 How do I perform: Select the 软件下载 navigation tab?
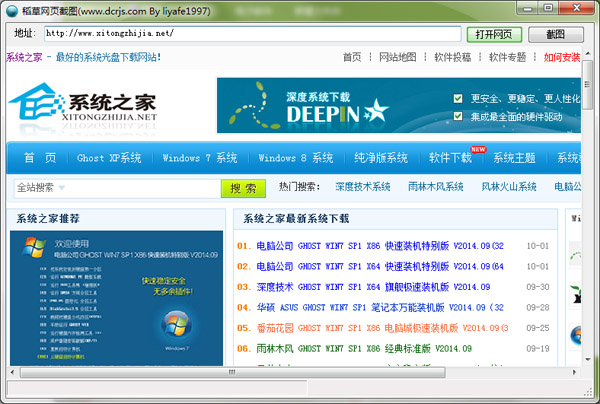[x=450, y=158]
